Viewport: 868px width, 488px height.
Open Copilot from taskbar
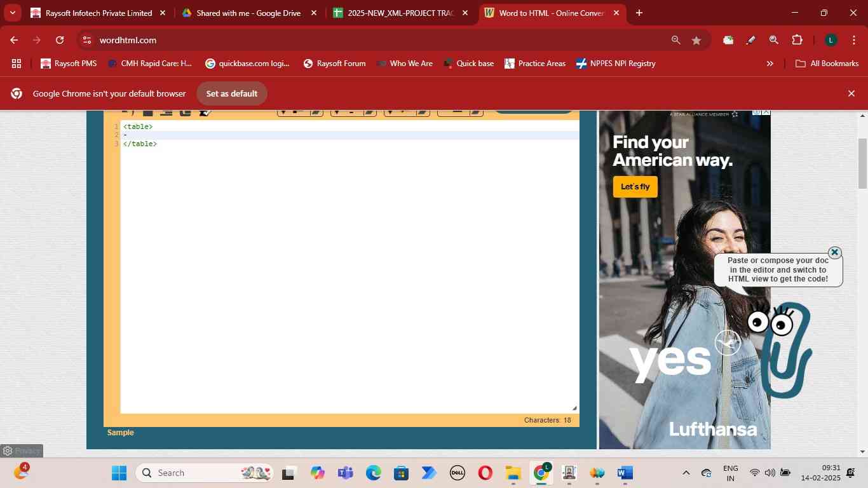click(x=317, y=473)
